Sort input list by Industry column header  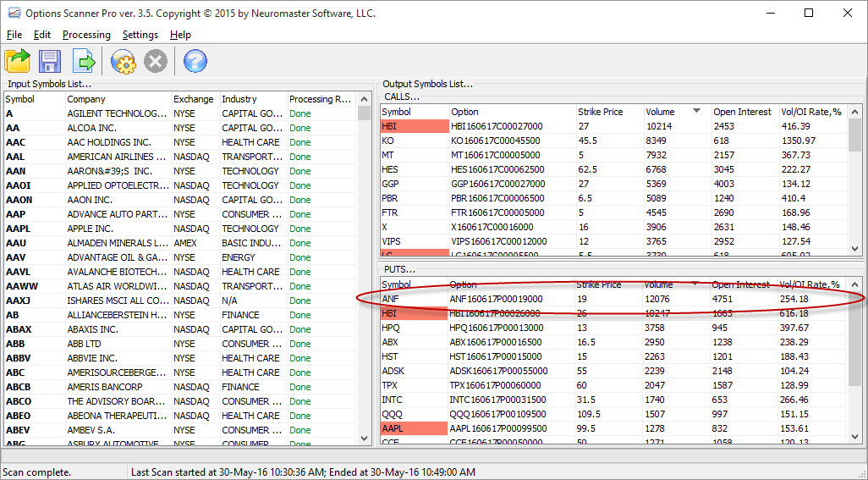pos(254,99)
